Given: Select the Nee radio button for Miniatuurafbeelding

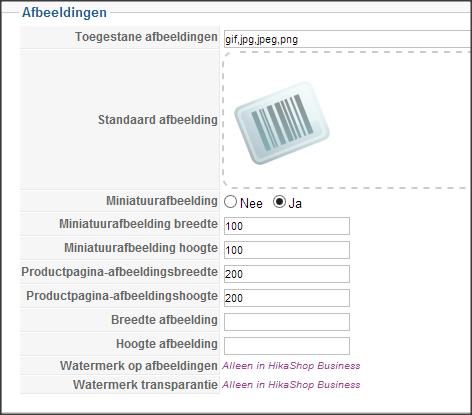Looking at the screenshot, I should (230, 202).
